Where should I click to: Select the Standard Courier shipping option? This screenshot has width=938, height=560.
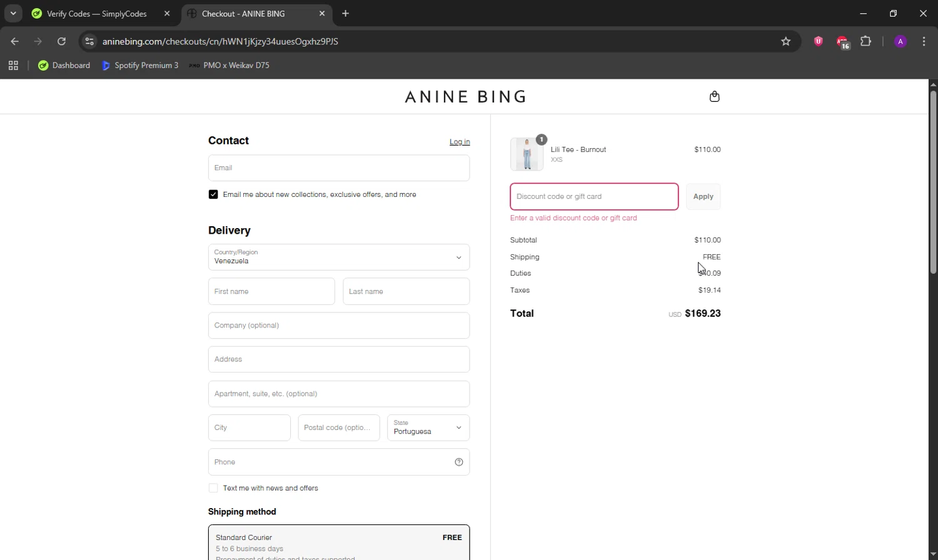(339, 542)
